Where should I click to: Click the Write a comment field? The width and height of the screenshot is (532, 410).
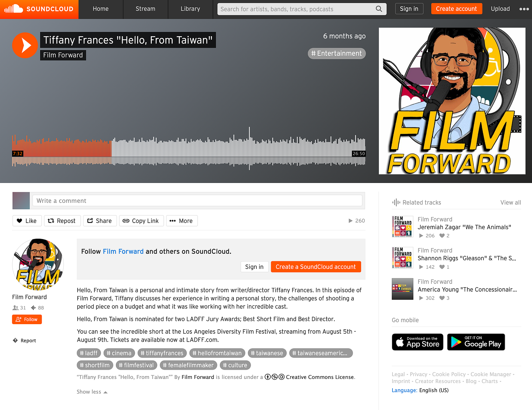click(197, 201)
